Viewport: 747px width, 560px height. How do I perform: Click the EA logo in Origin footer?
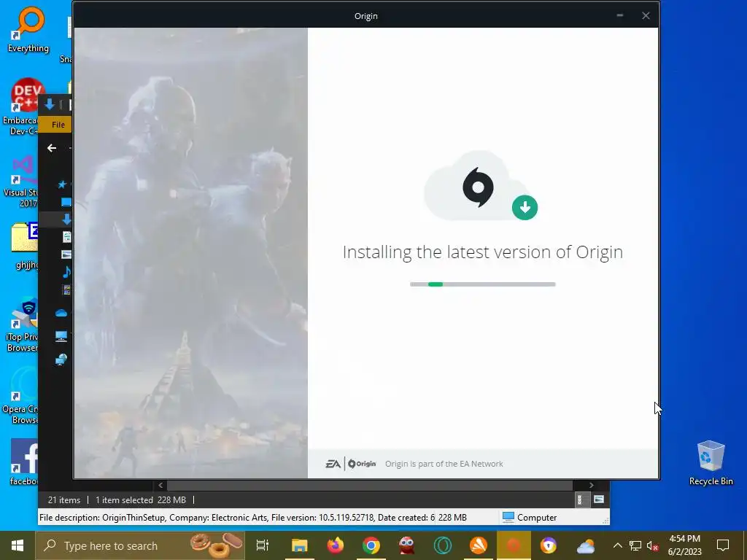click(x=333, y=464)
